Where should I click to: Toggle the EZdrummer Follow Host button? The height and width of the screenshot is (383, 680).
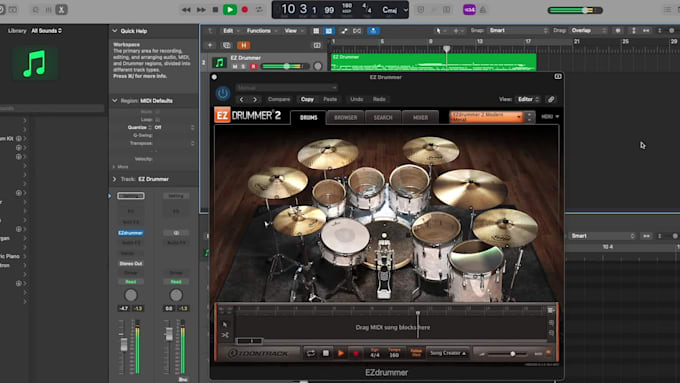[416, 353]
